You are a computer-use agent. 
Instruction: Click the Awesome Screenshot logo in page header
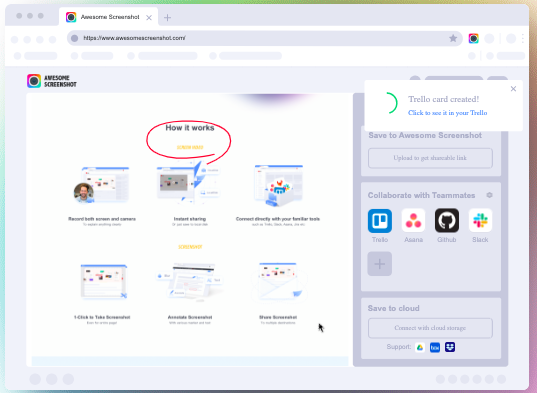click(x=52, y=81)
